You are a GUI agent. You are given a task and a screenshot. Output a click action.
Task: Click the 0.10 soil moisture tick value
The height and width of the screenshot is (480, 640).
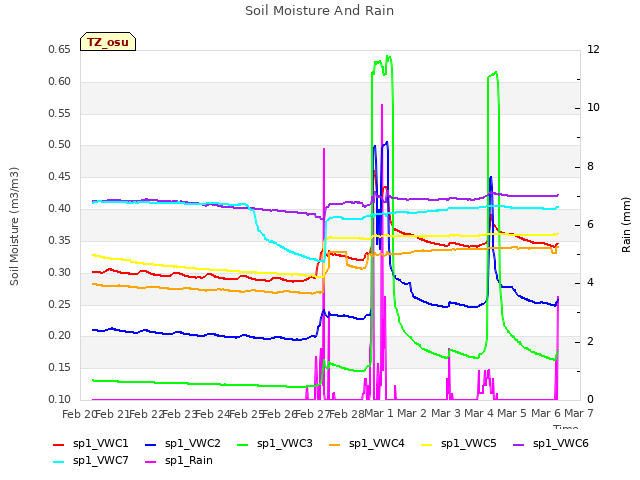tap(60, 400)
